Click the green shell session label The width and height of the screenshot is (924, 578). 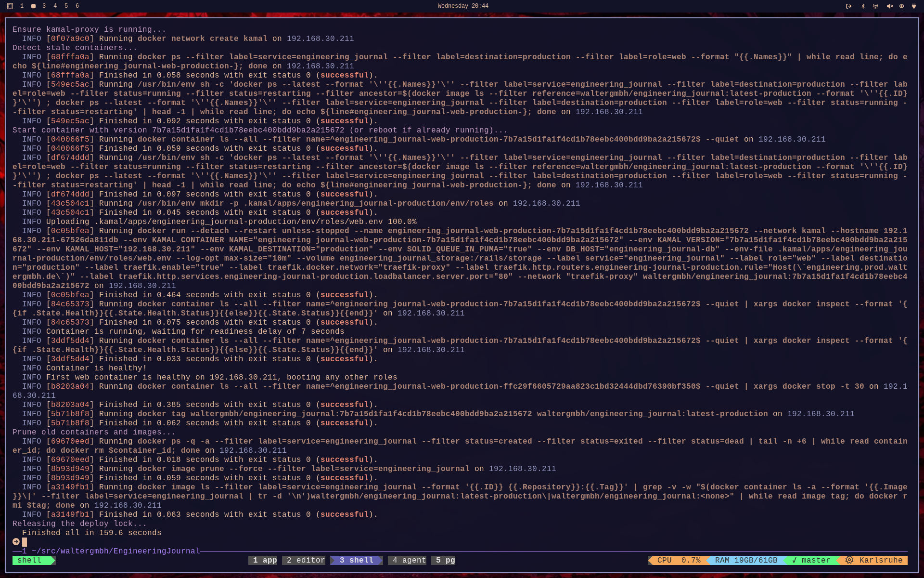pos(30,560)
